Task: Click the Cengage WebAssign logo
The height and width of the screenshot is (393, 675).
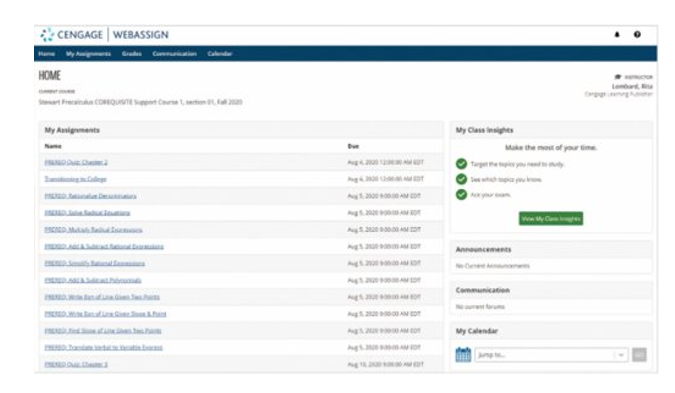Action: 105,35
